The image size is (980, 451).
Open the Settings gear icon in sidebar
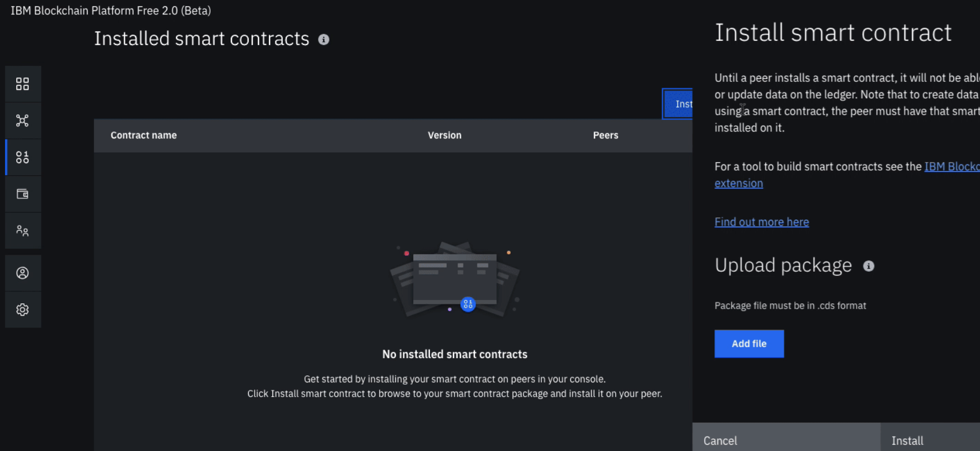[x=23, y=310]
